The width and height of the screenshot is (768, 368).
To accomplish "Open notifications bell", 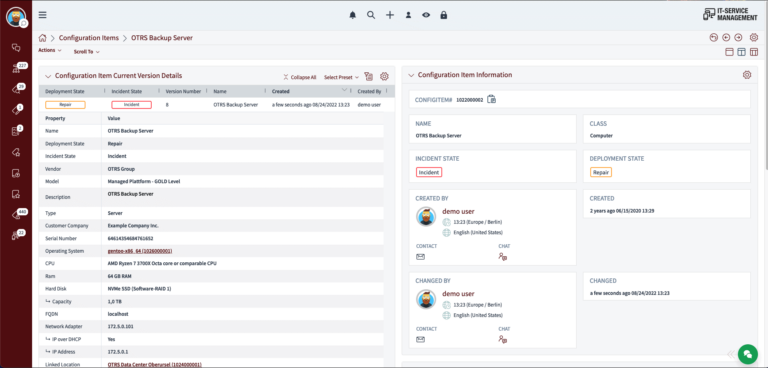I will coord(353,15).
